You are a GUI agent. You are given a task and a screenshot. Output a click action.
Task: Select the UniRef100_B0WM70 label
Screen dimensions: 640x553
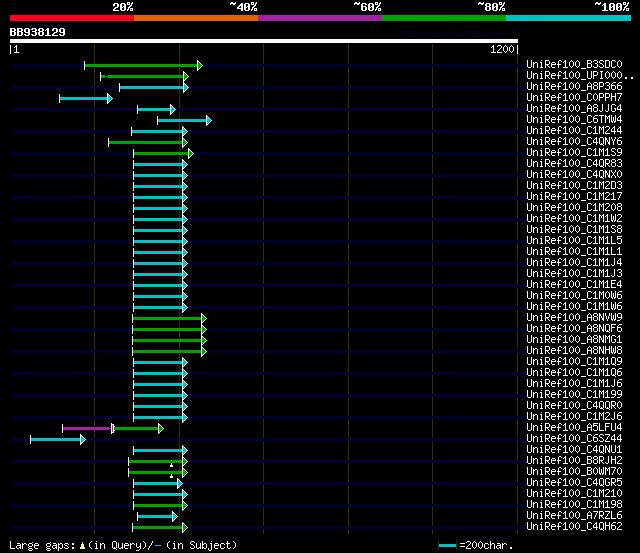click(x=574, y=472)
